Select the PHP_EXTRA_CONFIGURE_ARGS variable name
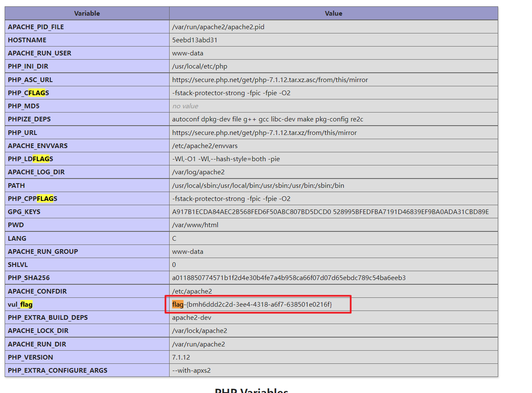 coord(58,370)
